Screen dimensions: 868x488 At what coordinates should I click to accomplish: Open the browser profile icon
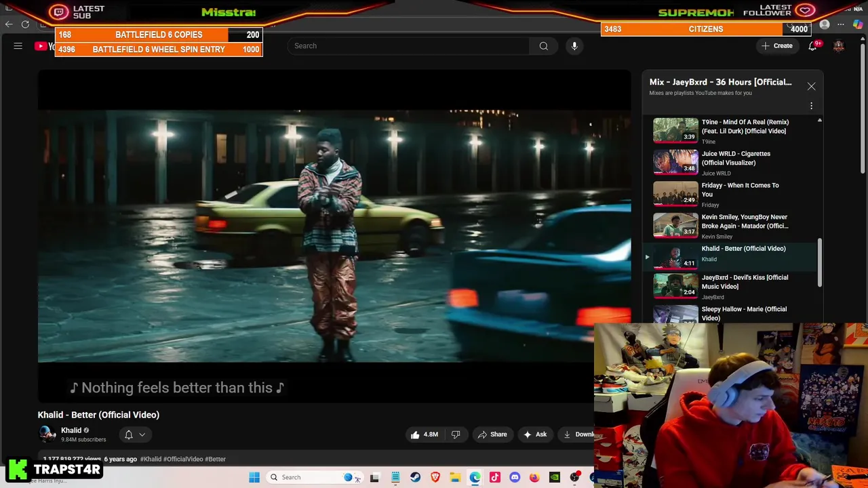coord(825,25)
